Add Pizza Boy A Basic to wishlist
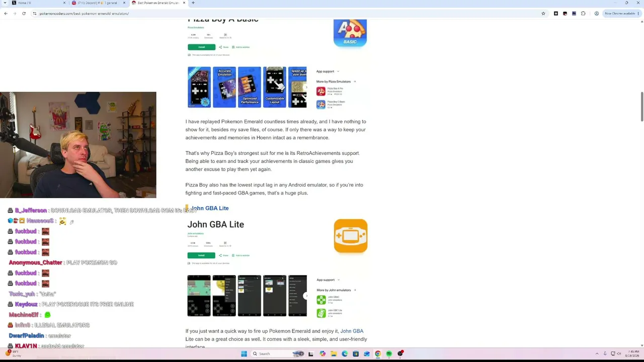 (x=241, y=47)
